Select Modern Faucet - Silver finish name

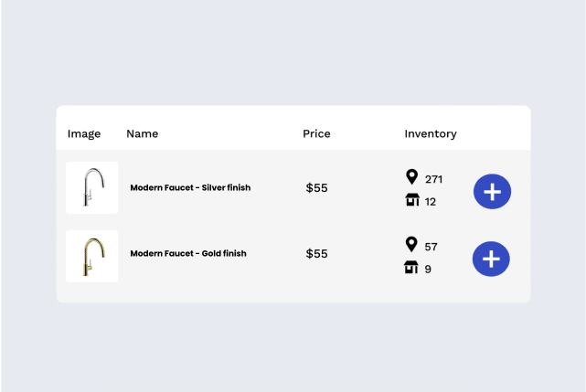(190, 187)
